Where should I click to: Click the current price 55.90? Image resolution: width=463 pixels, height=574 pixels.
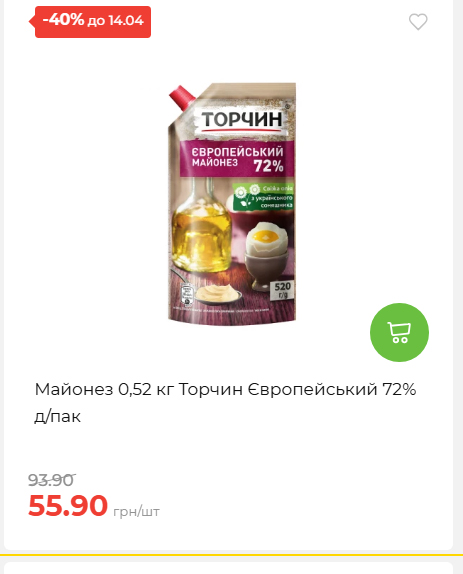pyautogui.click(x=68, y=506)
